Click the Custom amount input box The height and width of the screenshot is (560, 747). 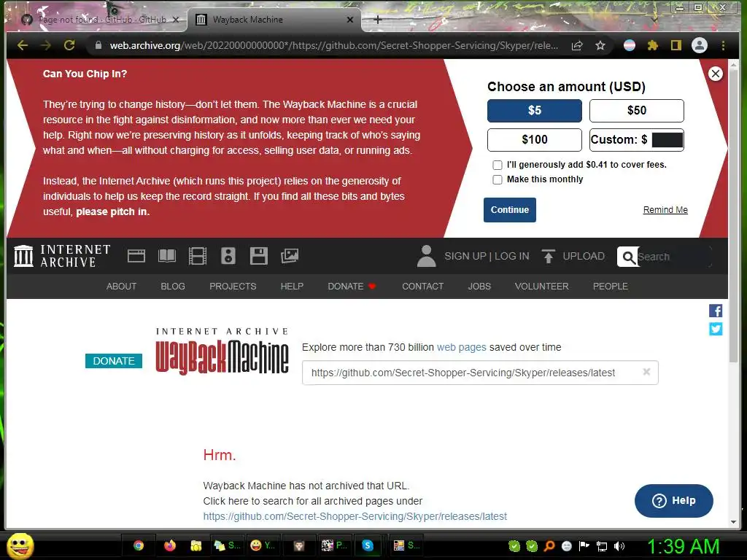pyautogui.click(x=667, y=139)
